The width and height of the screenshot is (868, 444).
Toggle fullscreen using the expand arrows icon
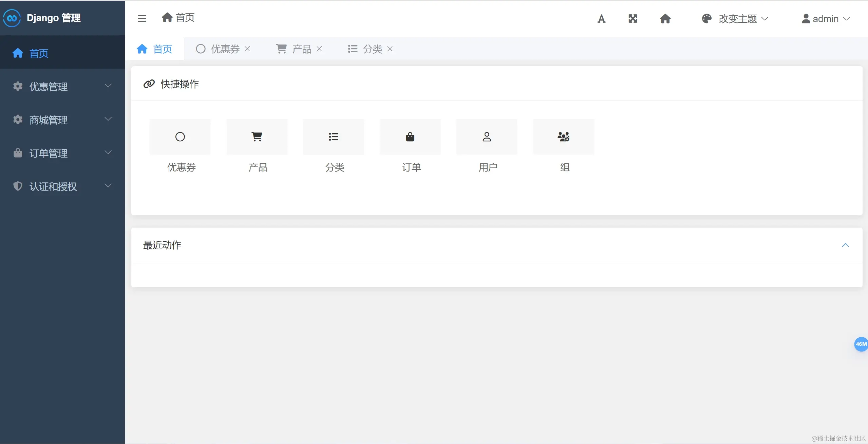coord(633,19)
